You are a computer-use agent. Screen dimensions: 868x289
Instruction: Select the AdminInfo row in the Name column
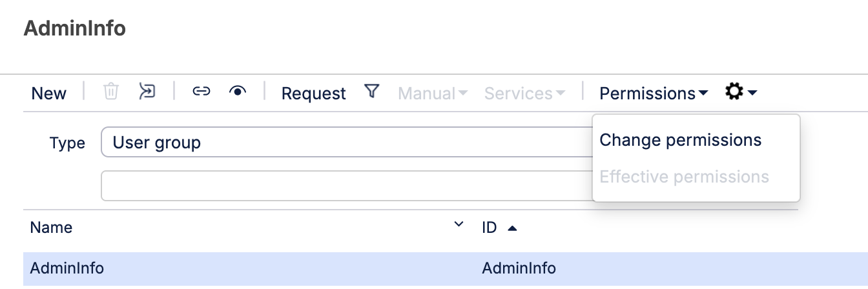(x=67, y=268)
